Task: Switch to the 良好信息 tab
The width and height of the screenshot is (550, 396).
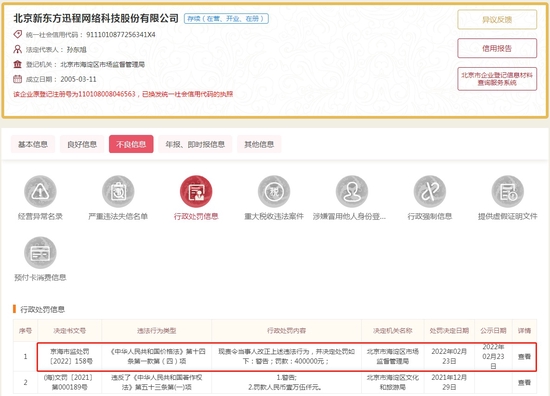Action: coord(82,144)
